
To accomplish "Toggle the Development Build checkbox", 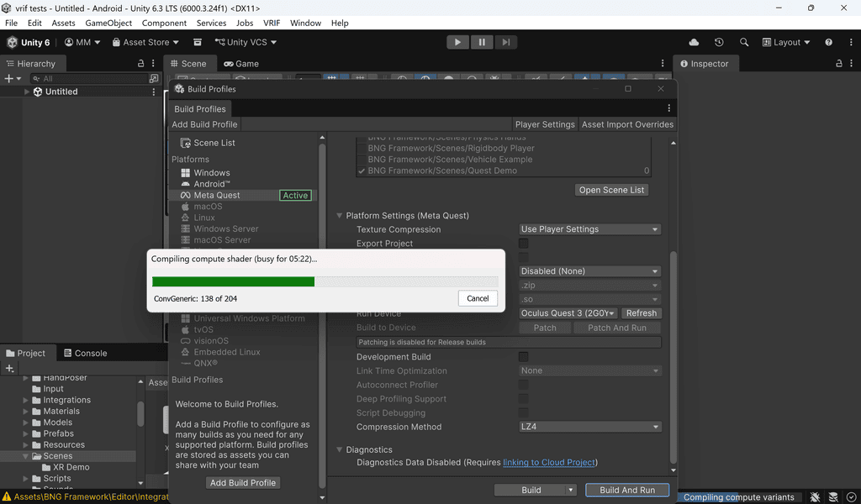I will tap(523, 356).
